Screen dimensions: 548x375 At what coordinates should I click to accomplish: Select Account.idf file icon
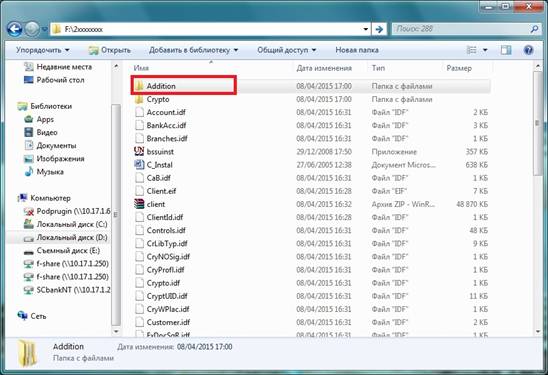139,112
